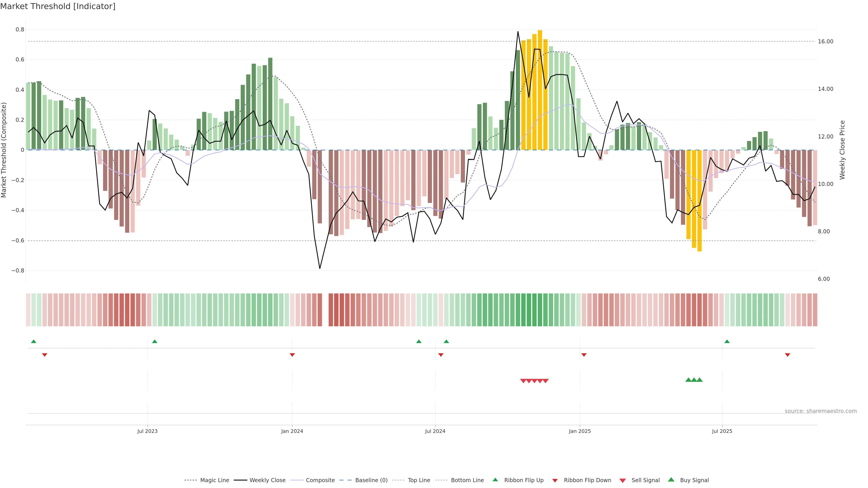Click the Jul 2024 axis label
The height and width of the screenshot is (488, 868).
435,431
